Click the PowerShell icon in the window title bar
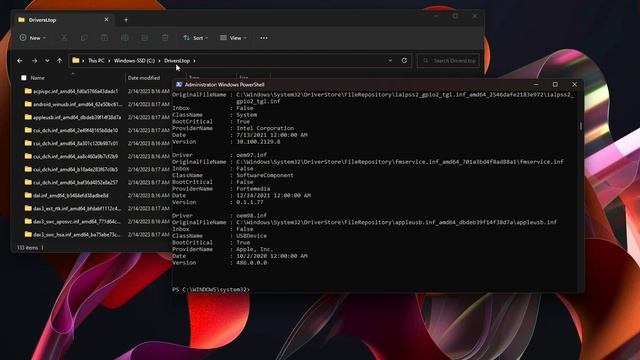The image size is (640, 360). (x=179, y=84)
